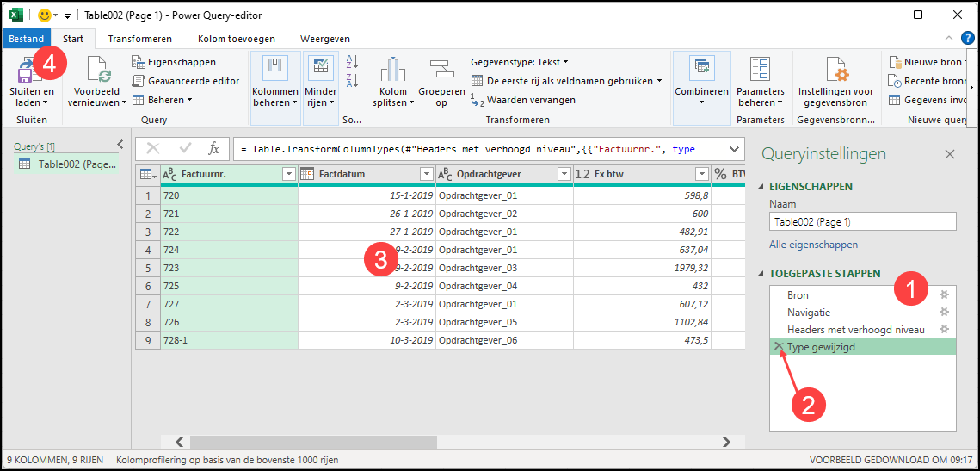Screen dimensions: 980x471
Task: Click the date type icon of Factdatum column
Action: pos(307,175)
